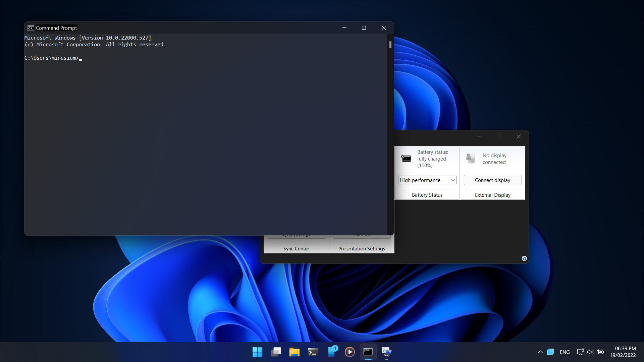This screenshot has width=644, height=362.
Task: Open File Explorer from taskbar
Action: tap(294, 351)
